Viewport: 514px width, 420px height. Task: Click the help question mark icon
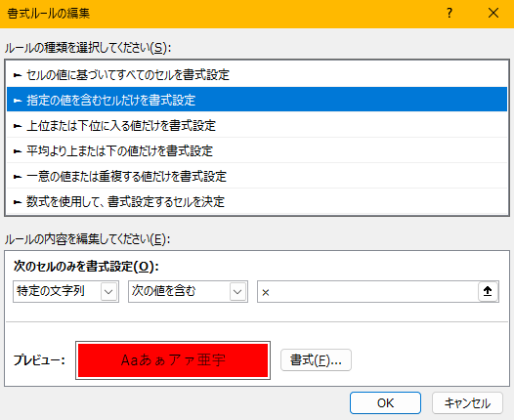[450, 14]
